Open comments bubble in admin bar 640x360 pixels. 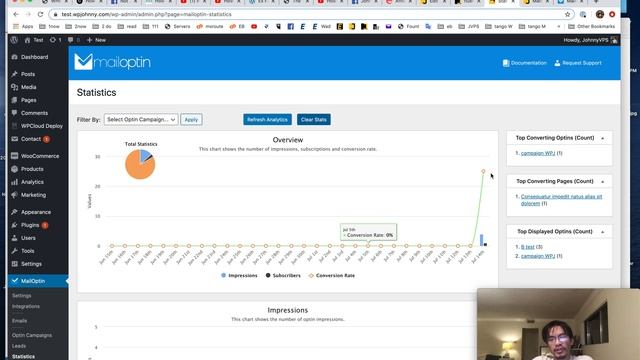coord(73,40)
